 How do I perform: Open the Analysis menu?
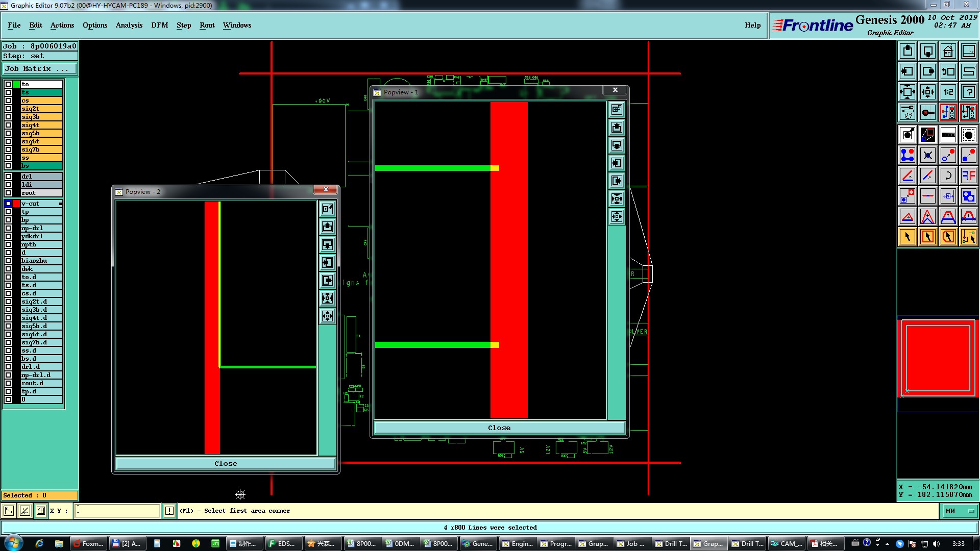[129, 25]
